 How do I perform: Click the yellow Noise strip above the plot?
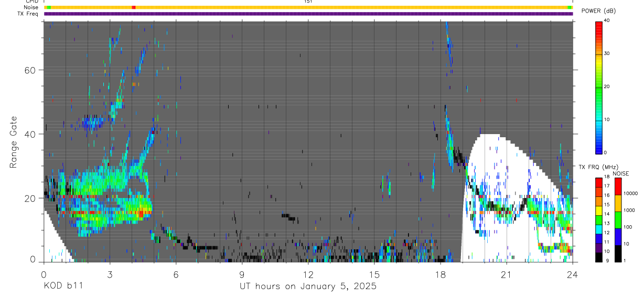308,7
